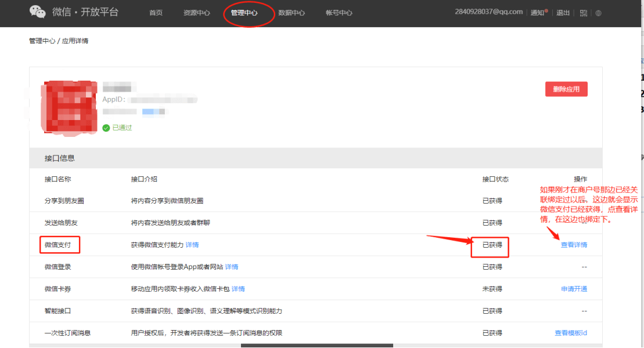
Task: Click the AppID label text
Action: [x=114, y=99]
